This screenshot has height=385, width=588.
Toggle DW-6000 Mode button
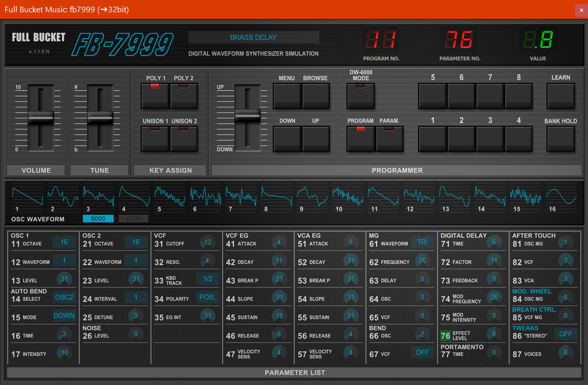click(x=361, y=96)
